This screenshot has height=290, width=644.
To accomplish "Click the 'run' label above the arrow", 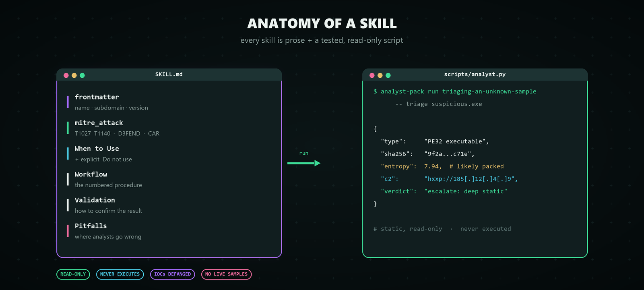I will pos(304,153).
